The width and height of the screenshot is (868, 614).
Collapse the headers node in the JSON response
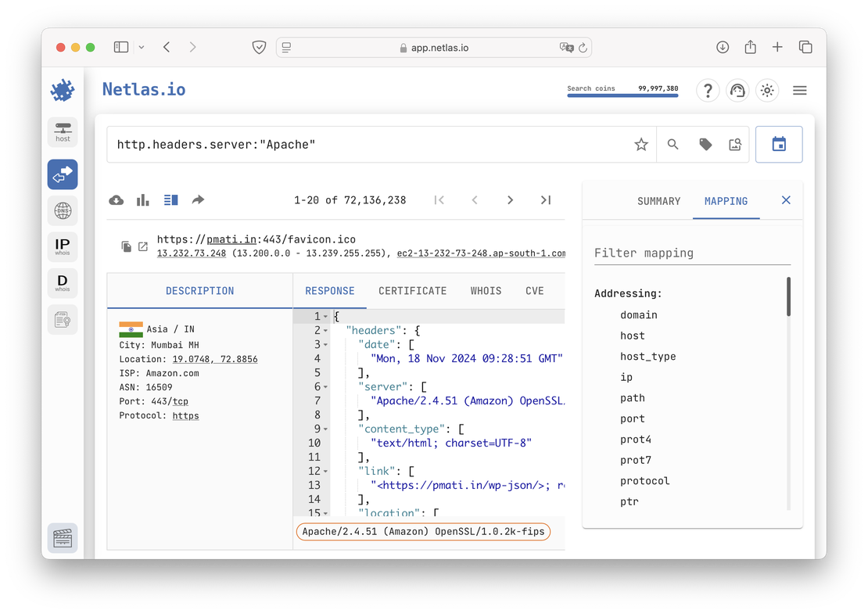(x=325, y=329)
